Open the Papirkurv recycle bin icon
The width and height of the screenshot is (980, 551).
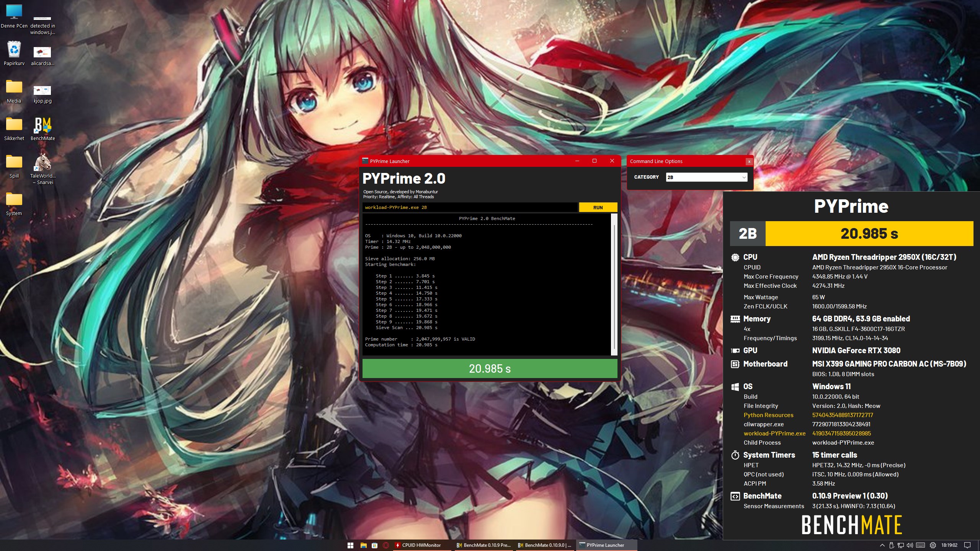coord(14,53)
